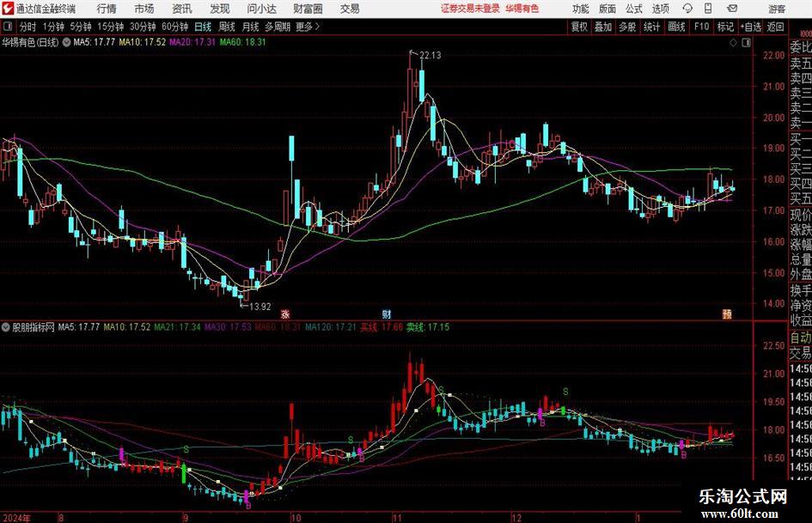Switch to 月线 period

(250, 27)
